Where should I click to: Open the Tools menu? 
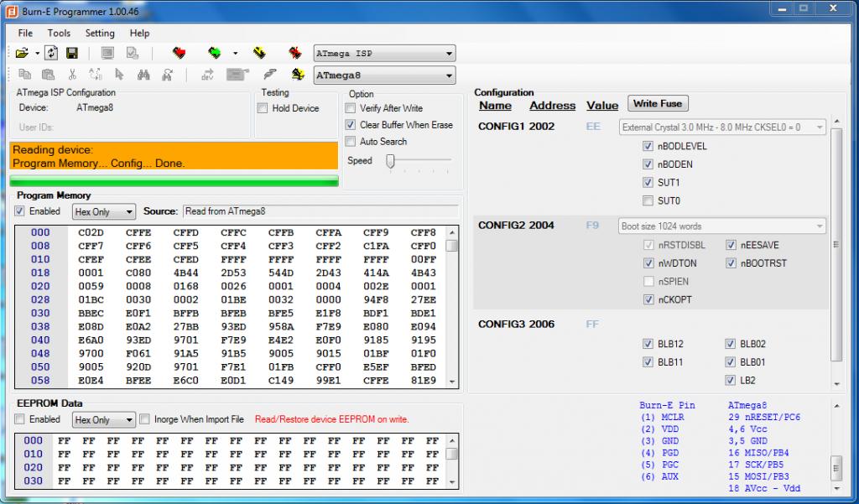pos(59,33)
